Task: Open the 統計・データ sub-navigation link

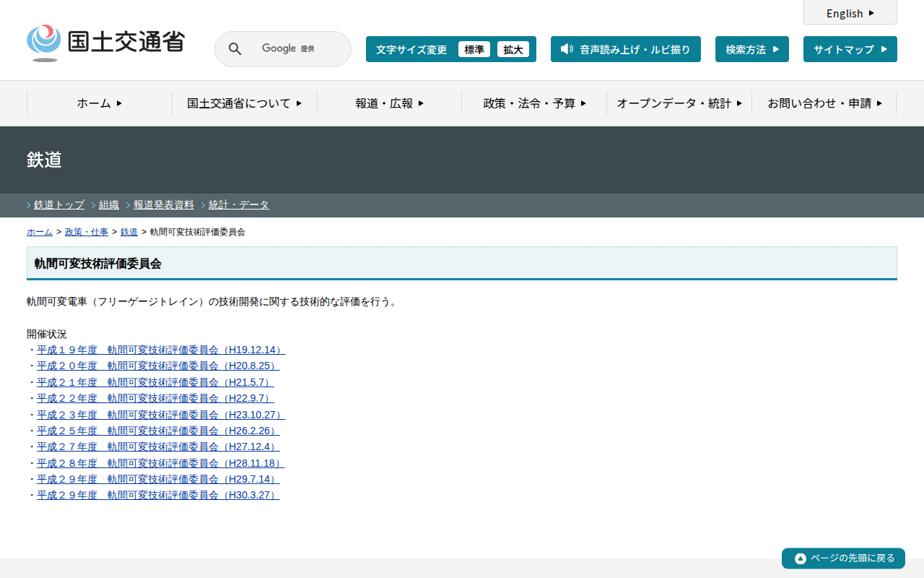Action: pos(238,204)
